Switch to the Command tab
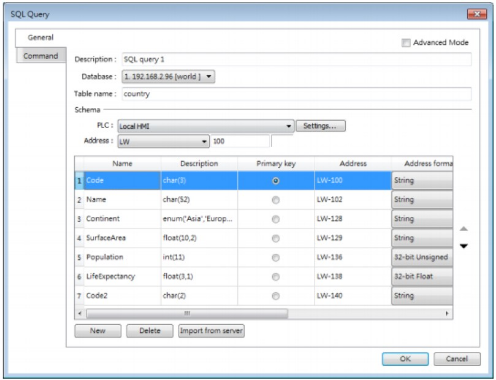The height and width of the screenshot is (380, 496). (x=41, y=56)
